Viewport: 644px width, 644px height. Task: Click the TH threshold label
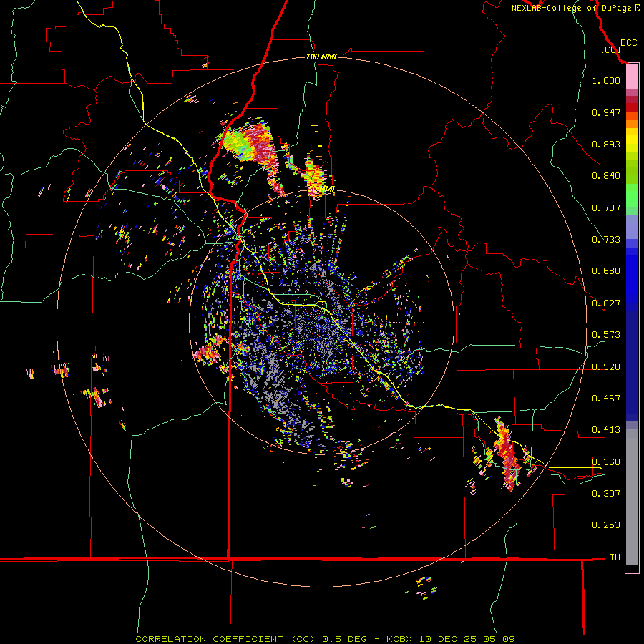click(615, 557)
